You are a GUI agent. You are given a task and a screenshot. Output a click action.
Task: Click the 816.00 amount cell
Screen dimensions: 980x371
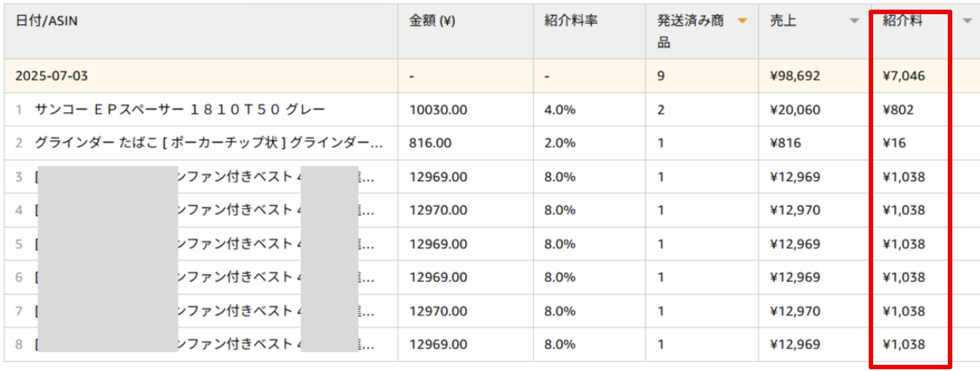430,143
